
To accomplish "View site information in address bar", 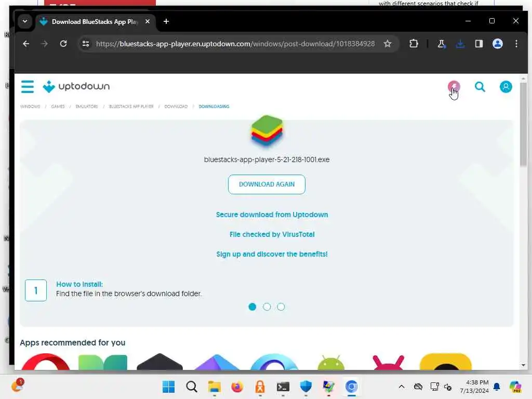I will (x=86, y=44).
